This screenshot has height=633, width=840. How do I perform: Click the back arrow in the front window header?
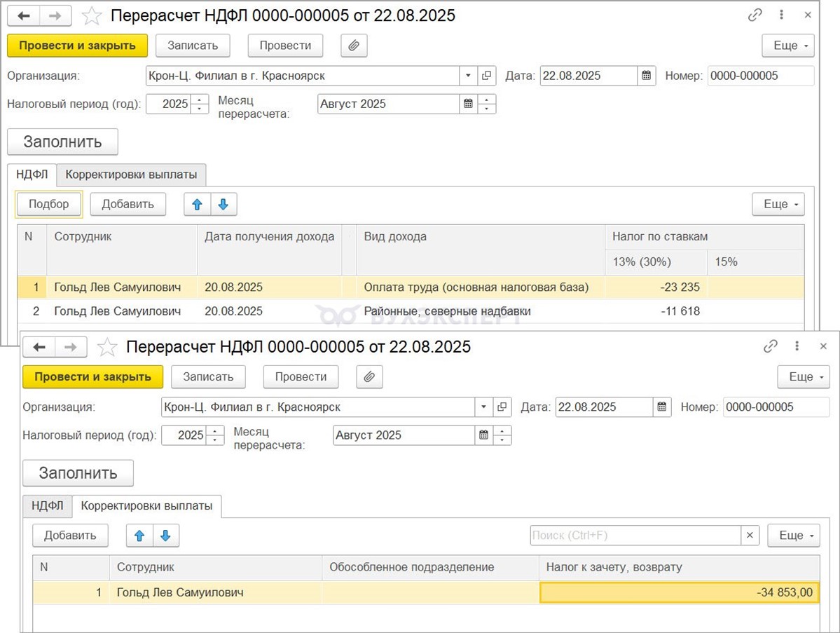[x=39, y=347]
